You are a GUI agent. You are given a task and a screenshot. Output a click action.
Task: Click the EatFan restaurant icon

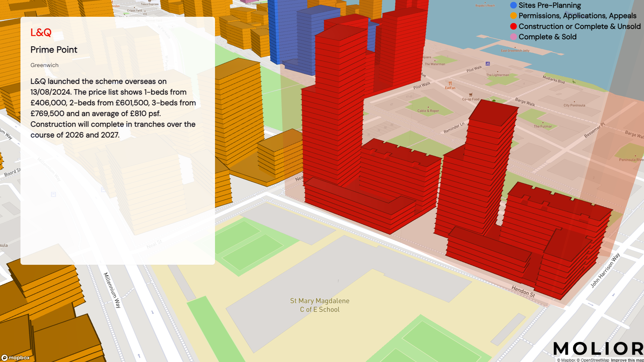[x=450, y=83]
